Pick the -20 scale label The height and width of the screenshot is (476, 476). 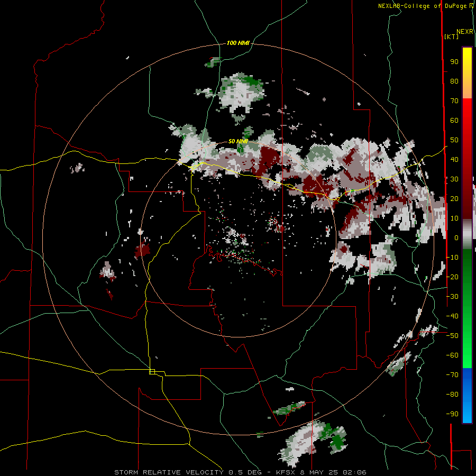click(x=452, y=277)
